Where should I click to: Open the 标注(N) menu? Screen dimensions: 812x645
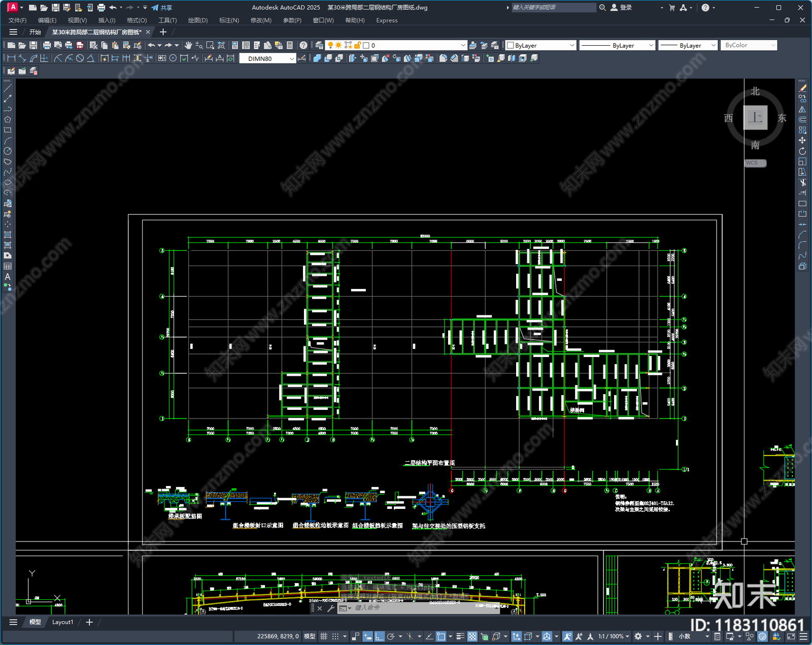click(229, 20)
